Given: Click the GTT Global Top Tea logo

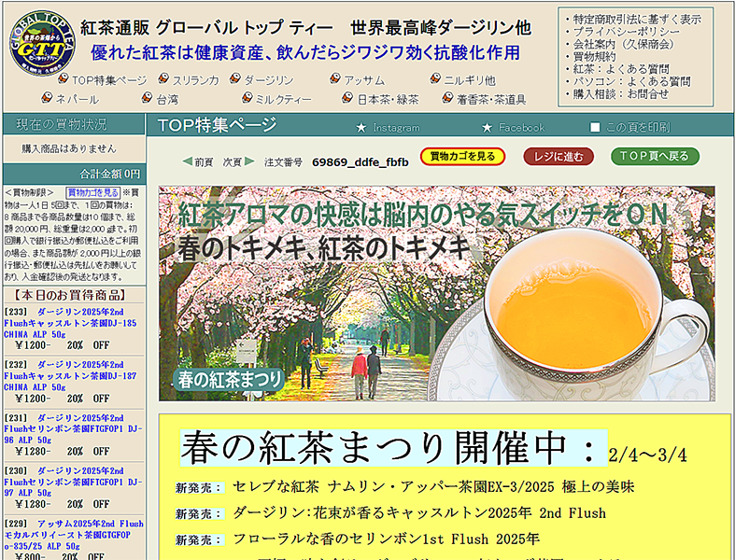Looking at the screenshot, I should (x=42, y=43).
